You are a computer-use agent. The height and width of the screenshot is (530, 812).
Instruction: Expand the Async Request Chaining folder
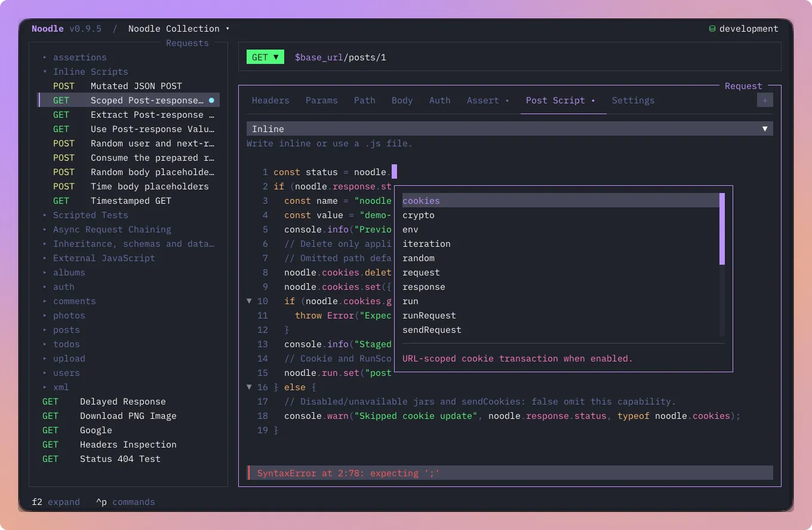click(107, 229)
